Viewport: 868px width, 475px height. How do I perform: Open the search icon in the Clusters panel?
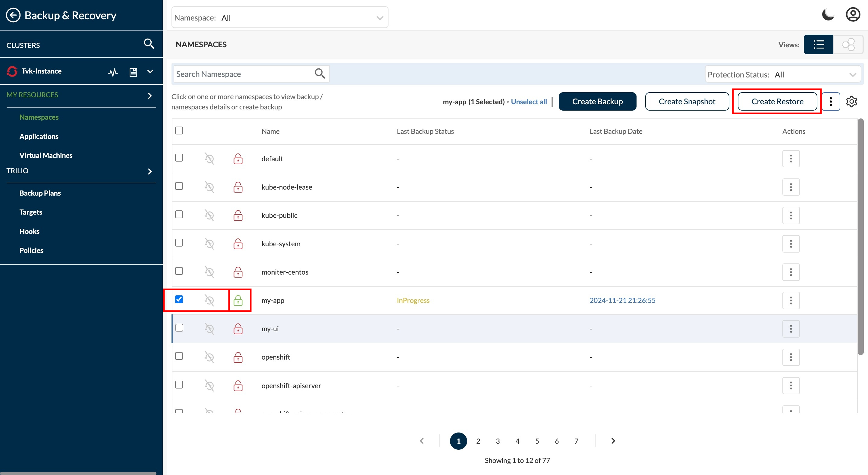click(149, 44)
